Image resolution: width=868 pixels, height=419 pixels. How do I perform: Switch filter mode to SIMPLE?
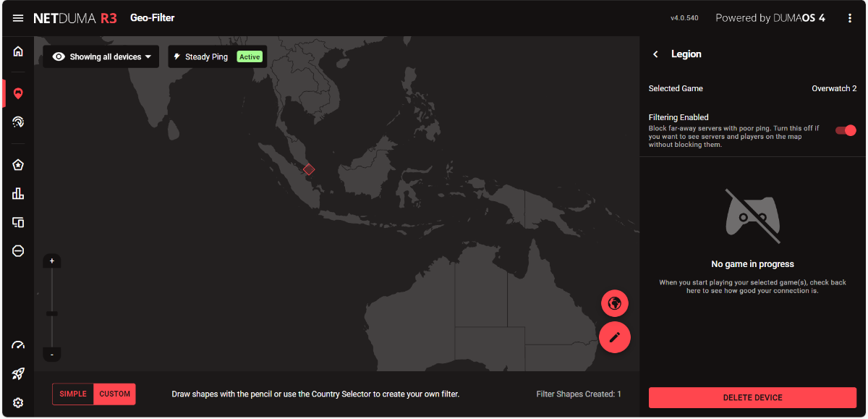click(x=73, y=394)
